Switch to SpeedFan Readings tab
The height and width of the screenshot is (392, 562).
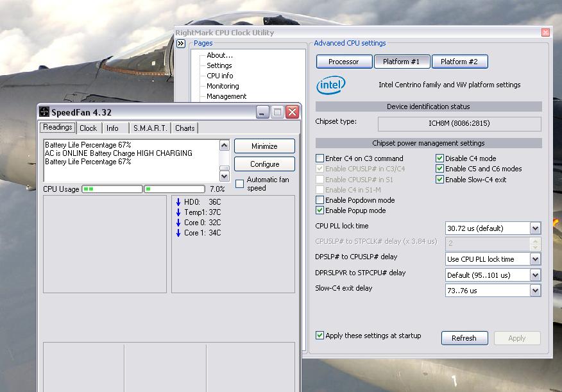coord(57,127)
